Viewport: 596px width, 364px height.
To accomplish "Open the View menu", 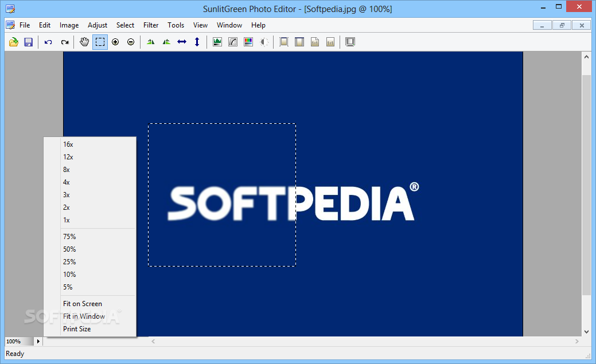I will click(x=200, y=25).
